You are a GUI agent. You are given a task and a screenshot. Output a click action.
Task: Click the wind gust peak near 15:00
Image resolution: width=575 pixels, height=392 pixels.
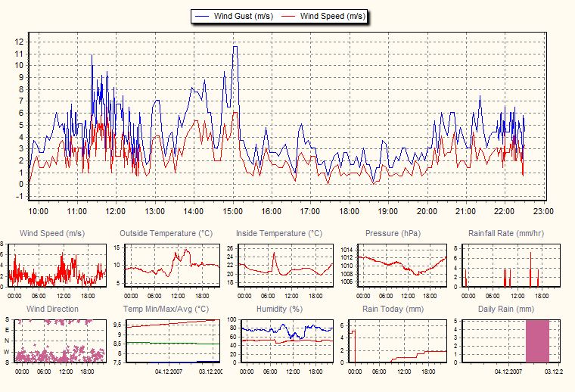click(x=235, y=48)
